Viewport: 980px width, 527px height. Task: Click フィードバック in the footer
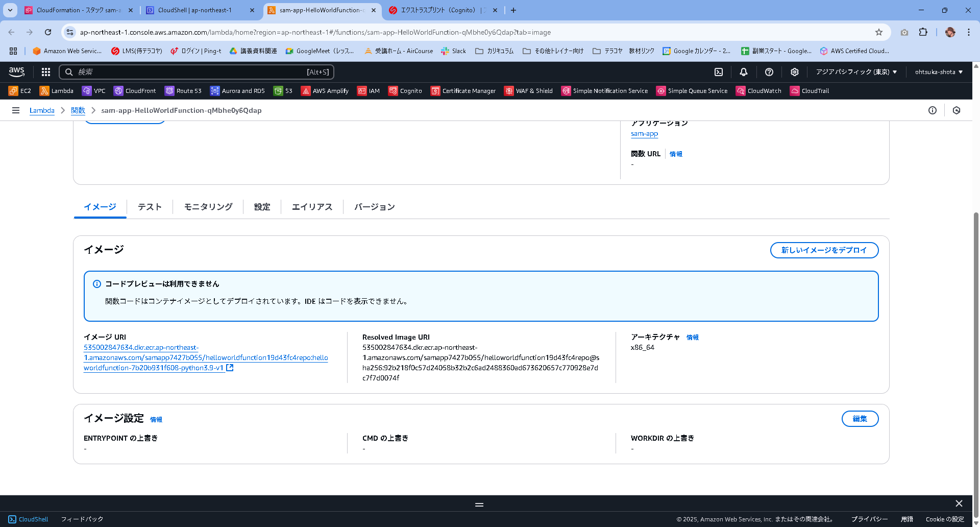click(x=82, y=519)
